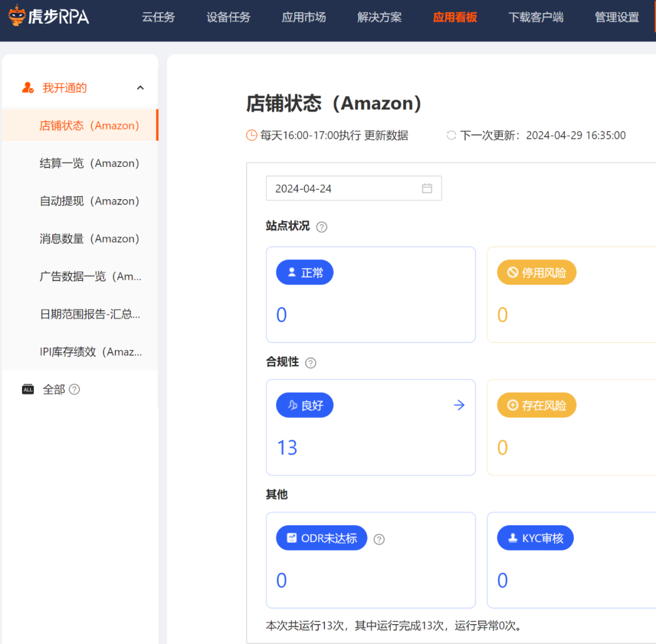
Task: Click the run summary 本次共运行13次 text
Action: [x=394, y=626]
